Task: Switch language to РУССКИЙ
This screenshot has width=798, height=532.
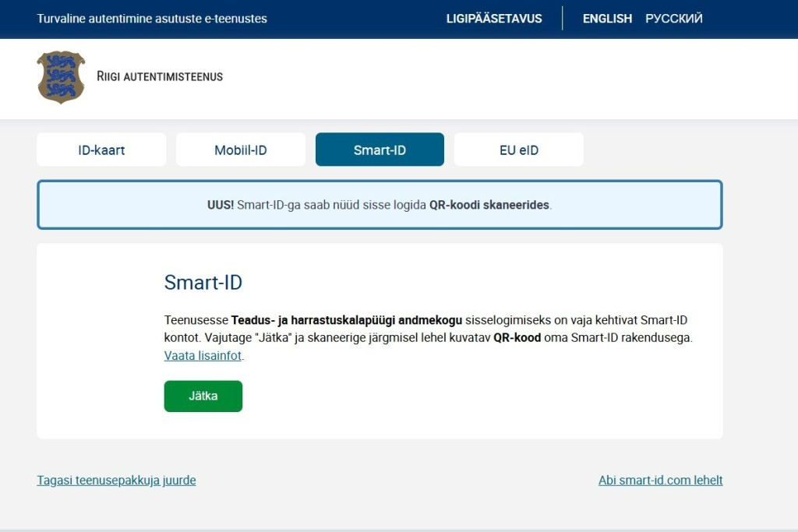Action: [x=674, y=19]
